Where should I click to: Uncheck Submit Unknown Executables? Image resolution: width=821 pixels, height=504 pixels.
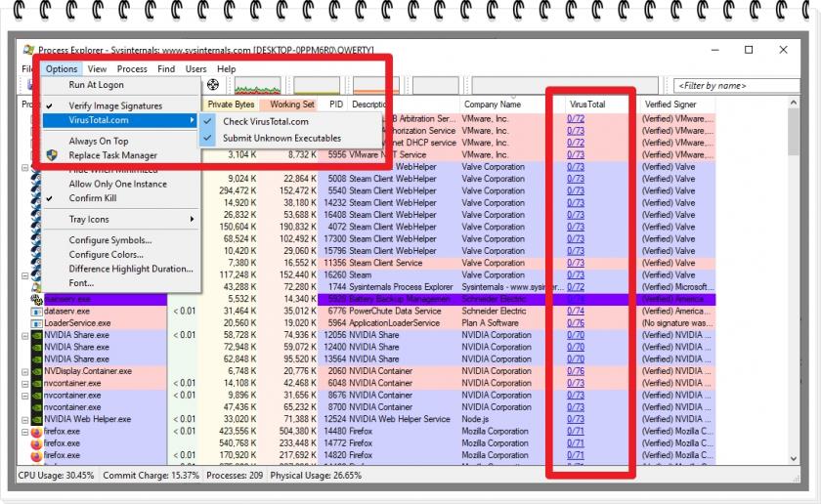tap(281, 139)
